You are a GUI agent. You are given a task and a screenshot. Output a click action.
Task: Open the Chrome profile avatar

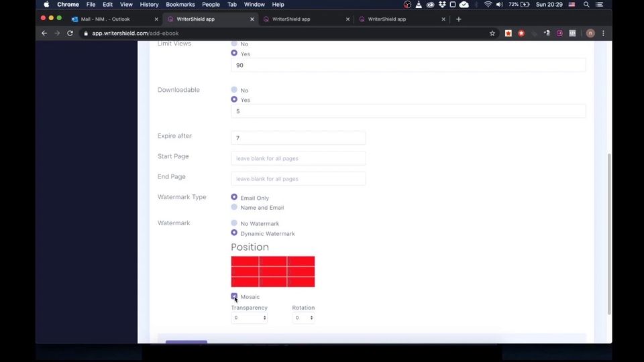590,34
